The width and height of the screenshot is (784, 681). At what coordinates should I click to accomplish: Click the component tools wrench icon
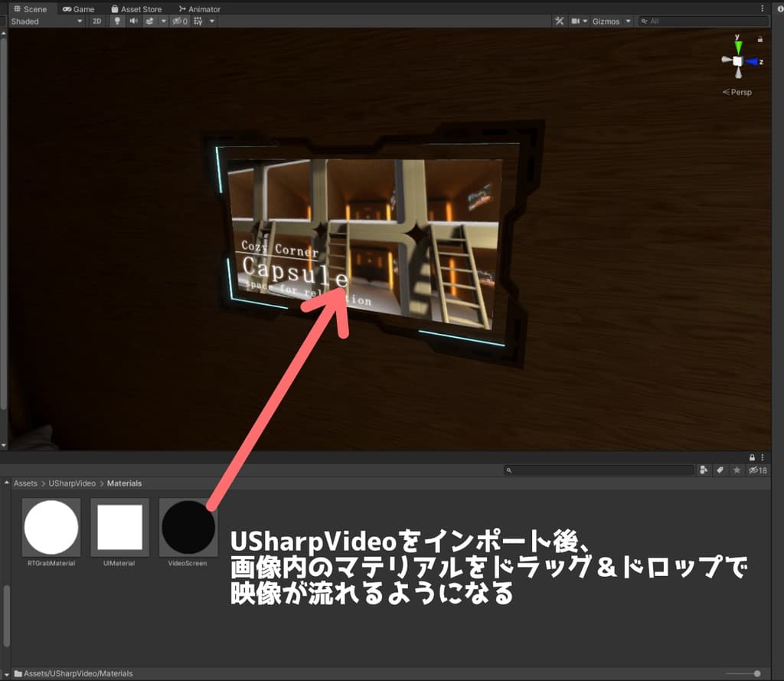(x=559, y=21)
